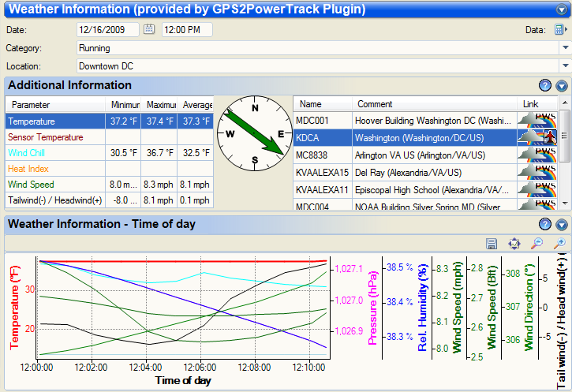Open the MDC001 weather station link icon
The height and width of the screenshot is (392, 572).
(x=537, y=120)
